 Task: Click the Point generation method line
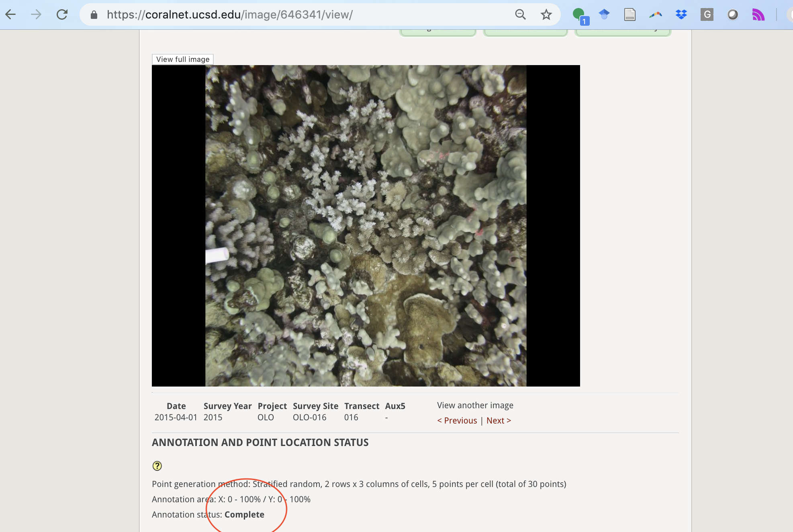359,484
